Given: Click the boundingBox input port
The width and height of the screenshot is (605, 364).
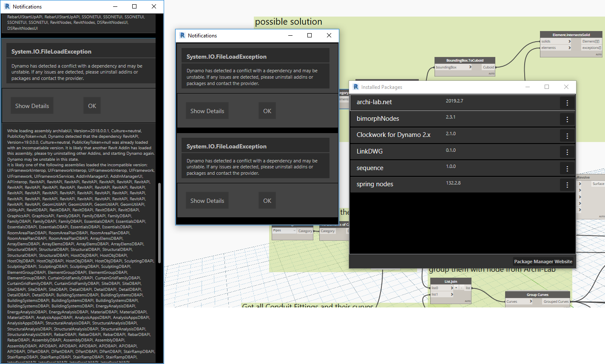Looking at the screenshot, I should coord(454,67).
